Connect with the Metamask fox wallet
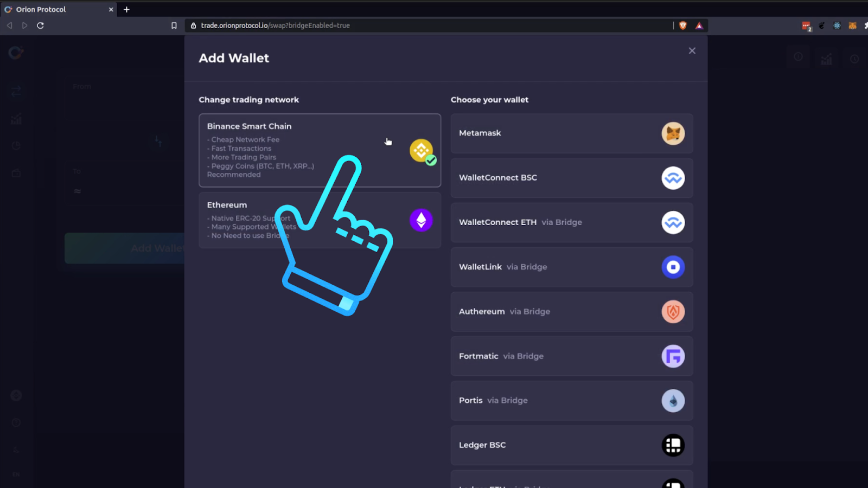 (x=572, y=133)
